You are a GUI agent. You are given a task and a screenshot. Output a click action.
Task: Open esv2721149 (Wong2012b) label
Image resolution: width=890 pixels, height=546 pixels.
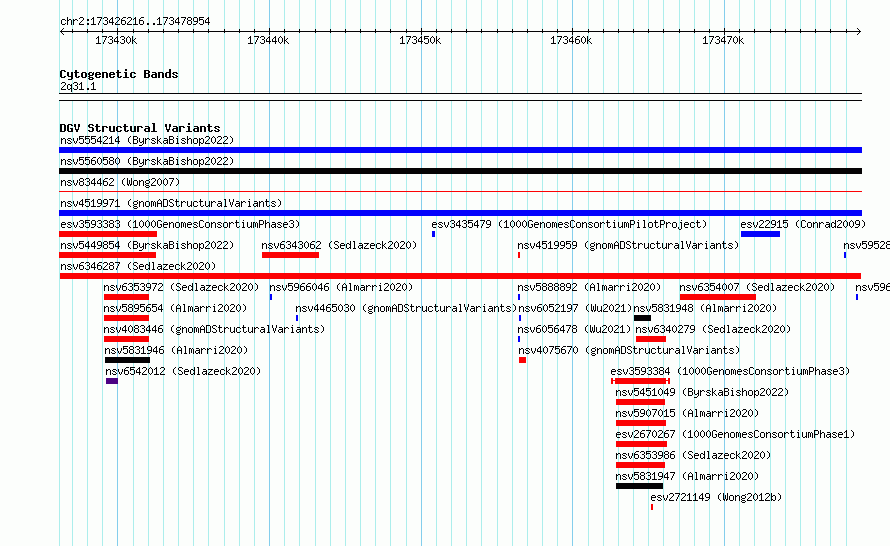click(x=716, y=497)
